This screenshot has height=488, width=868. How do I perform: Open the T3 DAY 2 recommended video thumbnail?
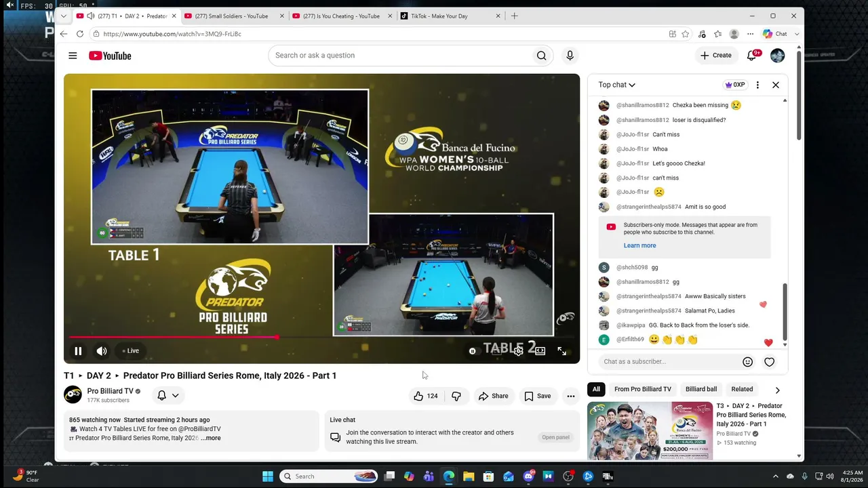(650, 431)
